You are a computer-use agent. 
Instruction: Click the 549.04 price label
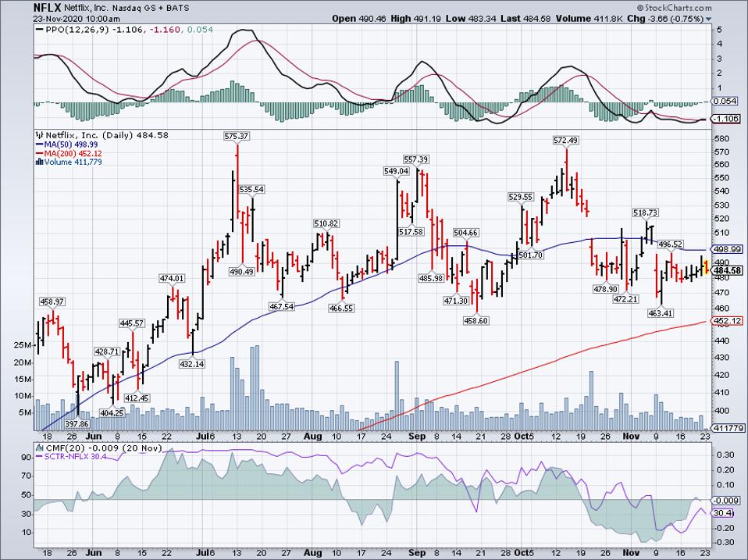(x=396, y=171)
